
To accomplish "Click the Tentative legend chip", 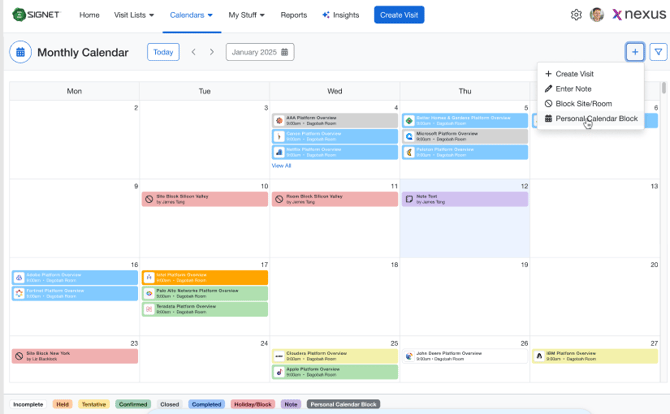I will (94, 404).
